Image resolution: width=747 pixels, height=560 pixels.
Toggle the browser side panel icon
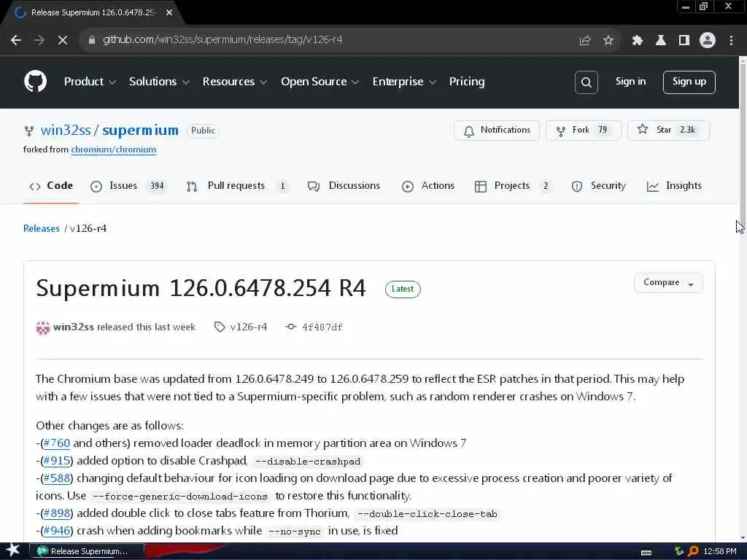pos(684,41)
